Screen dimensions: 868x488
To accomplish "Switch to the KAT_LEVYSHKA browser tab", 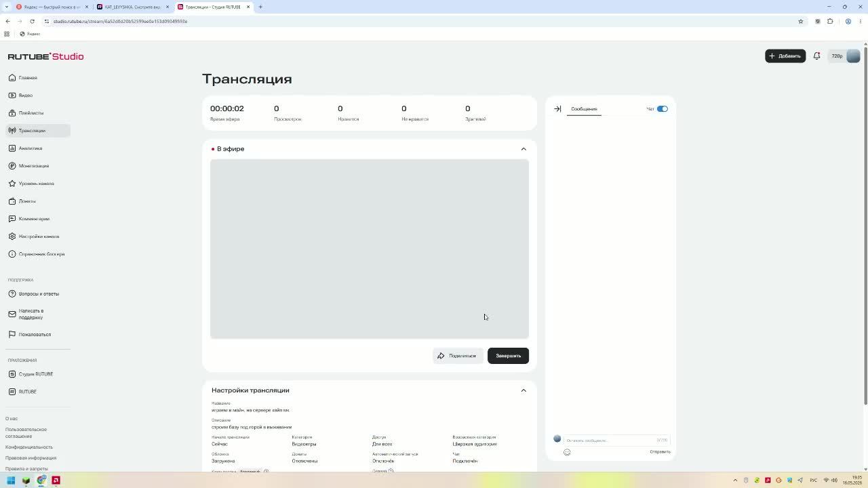I will tap(132, 7).
